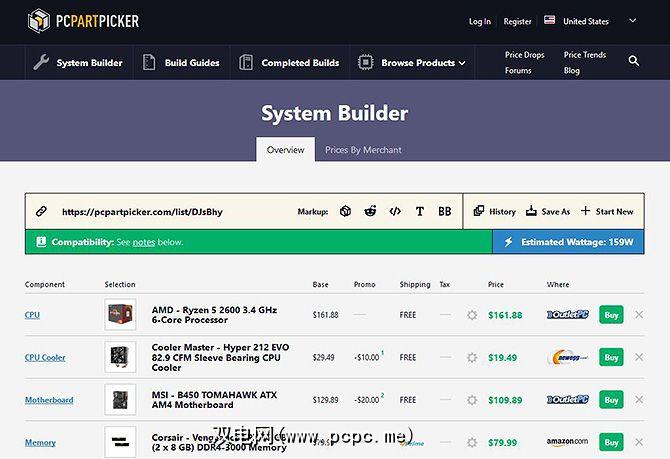Click the $19.49 cooler price

(502, 358)
